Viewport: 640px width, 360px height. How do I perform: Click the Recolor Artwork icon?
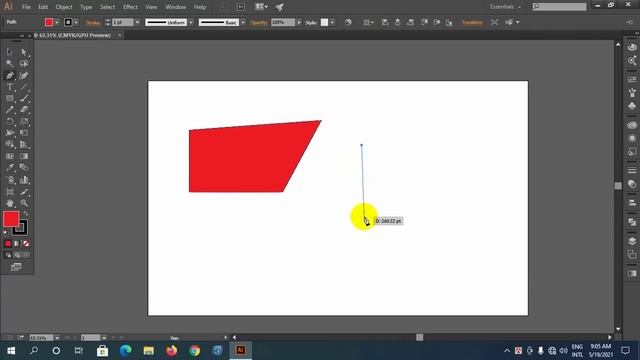[x=348, y=22]
